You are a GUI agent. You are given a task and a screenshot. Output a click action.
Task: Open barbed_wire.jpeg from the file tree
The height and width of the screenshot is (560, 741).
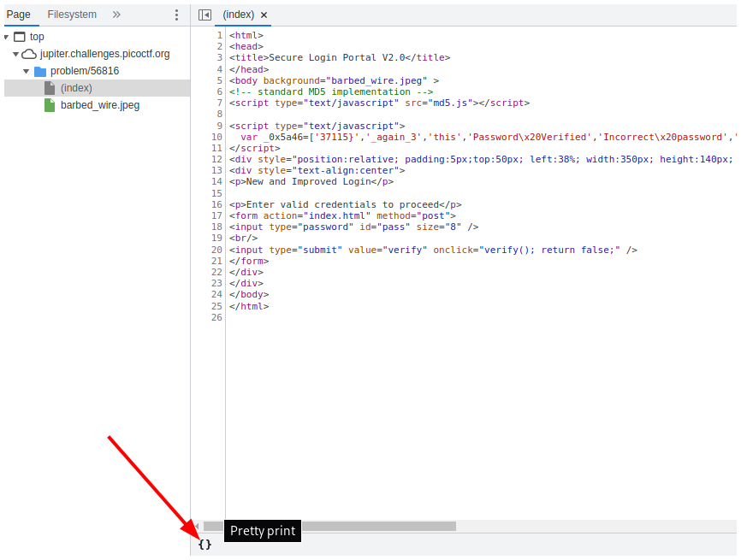99,105
